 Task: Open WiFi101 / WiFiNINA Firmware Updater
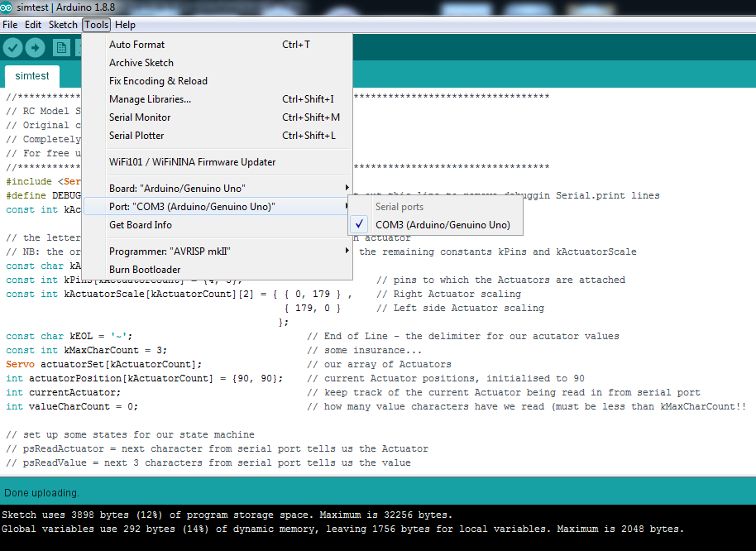pos(192,162)
